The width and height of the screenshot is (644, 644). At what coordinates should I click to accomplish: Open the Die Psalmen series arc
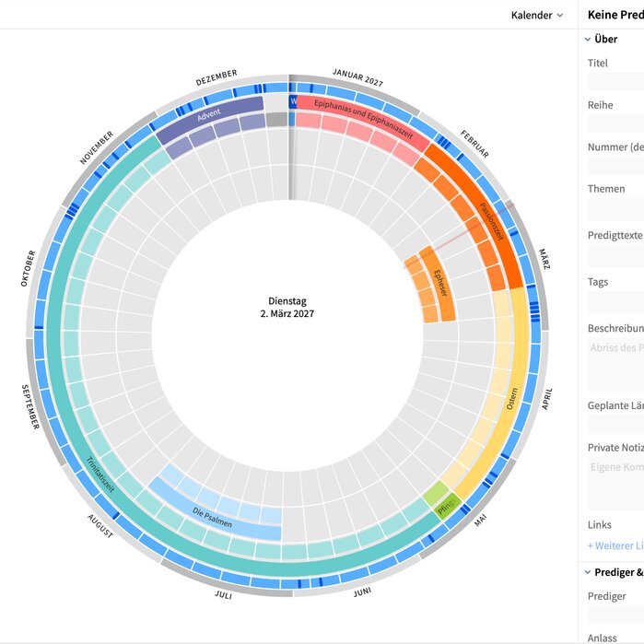(x=212, y=517)
